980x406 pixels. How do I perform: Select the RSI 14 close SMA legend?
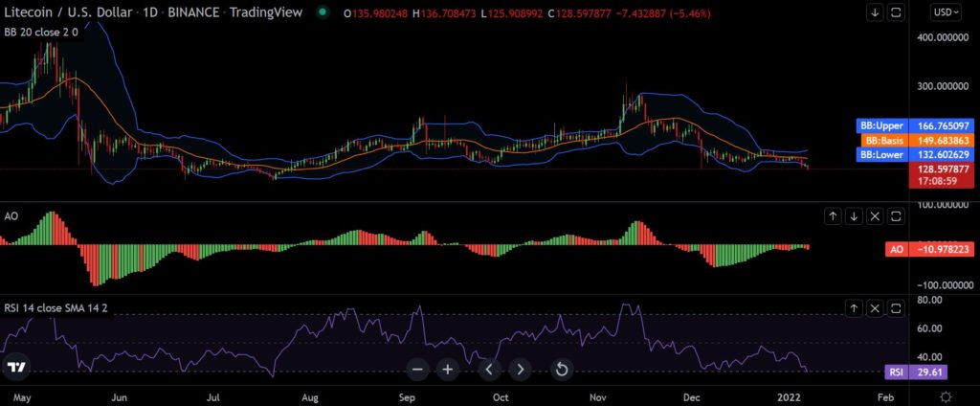55,308
